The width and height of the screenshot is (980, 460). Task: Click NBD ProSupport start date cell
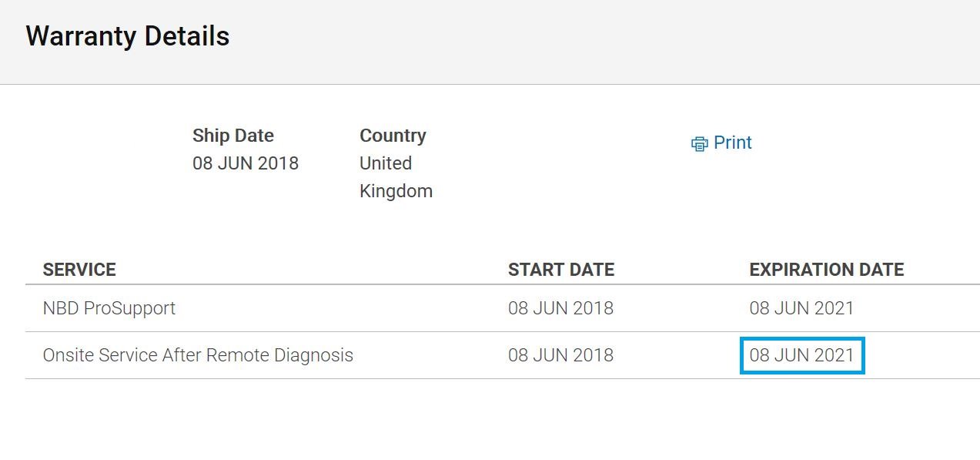[560, 308]
